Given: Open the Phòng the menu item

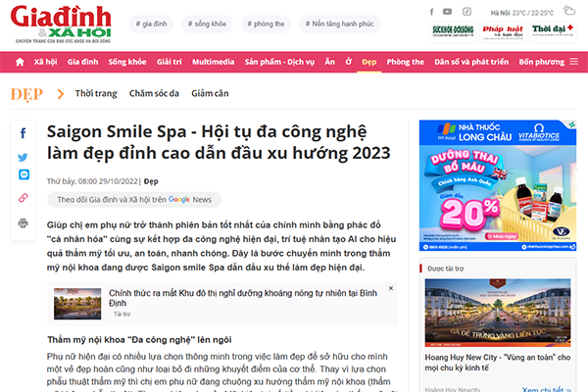Looking at the screenshot, I should (x=405, y=62).
